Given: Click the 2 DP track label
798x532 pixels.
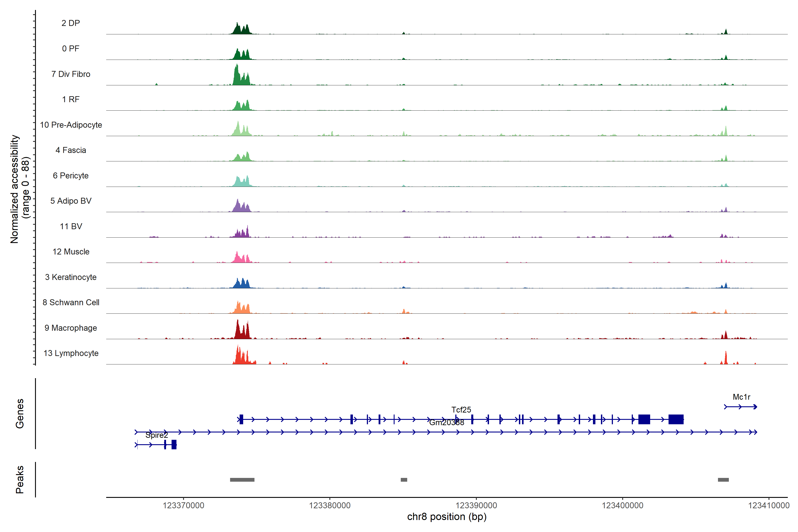Looking at the screenshot, I should click(x=70, y=23).
